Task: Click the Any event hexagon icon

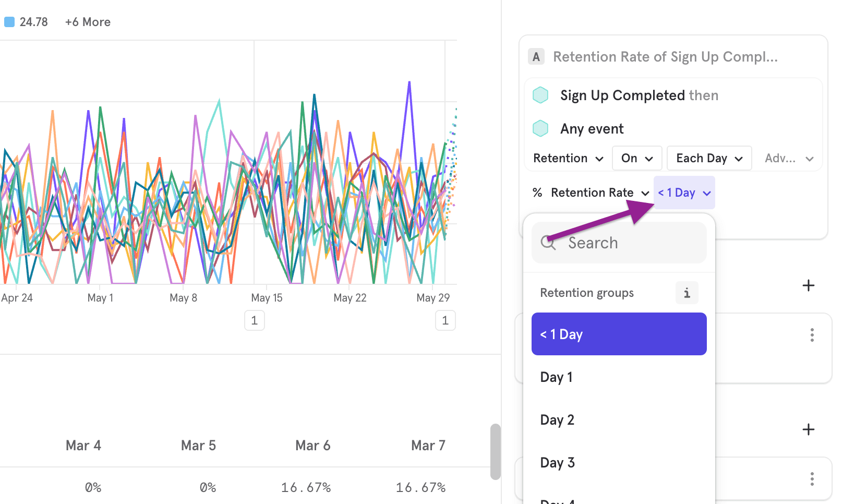Action: tap(540, 128)
